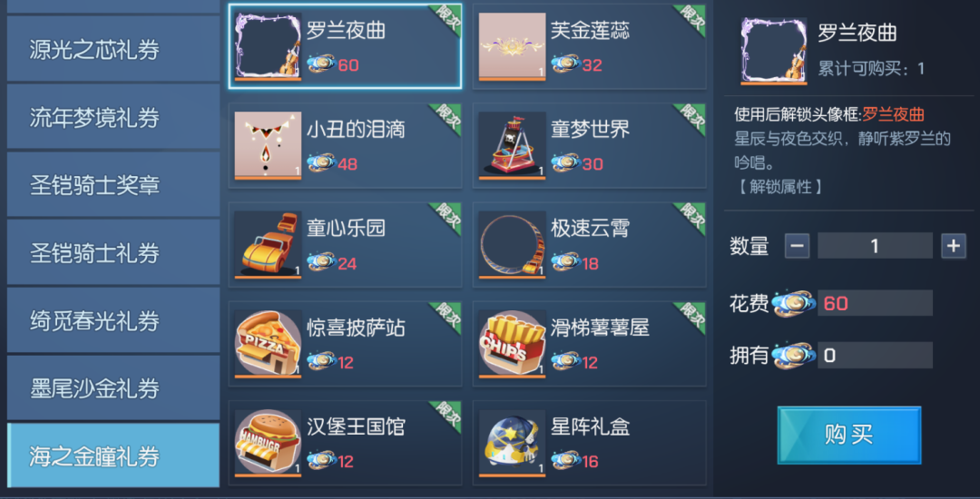Increase quantity with the plus button
This screenshot has width=980, height=499.
point(954,246)
